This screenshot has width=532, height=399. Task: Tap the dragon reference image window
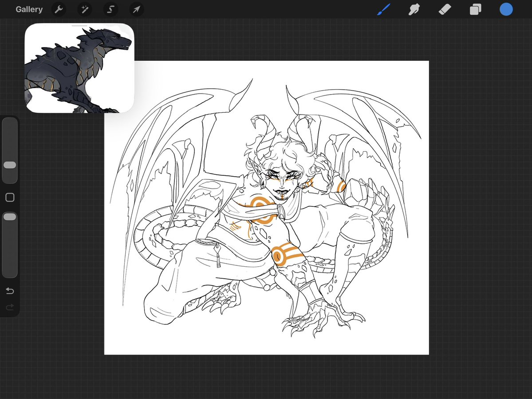tap(79, 68)
